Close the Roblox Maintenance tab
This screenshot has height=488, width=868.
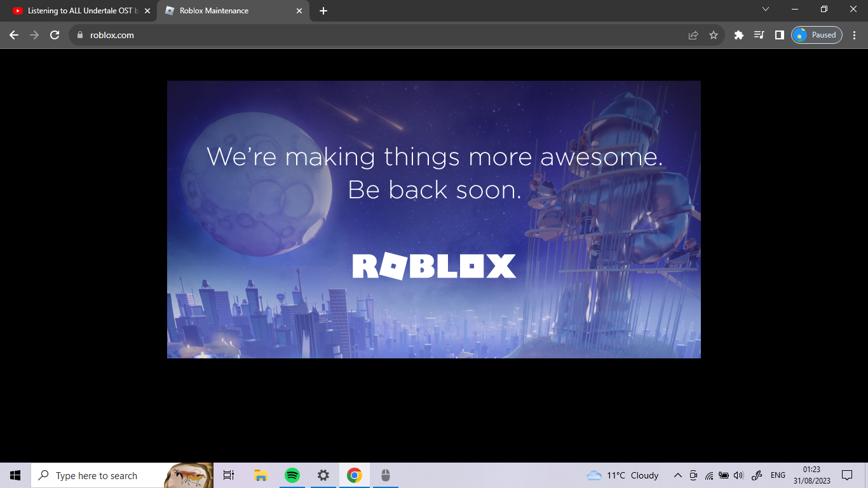299,11
